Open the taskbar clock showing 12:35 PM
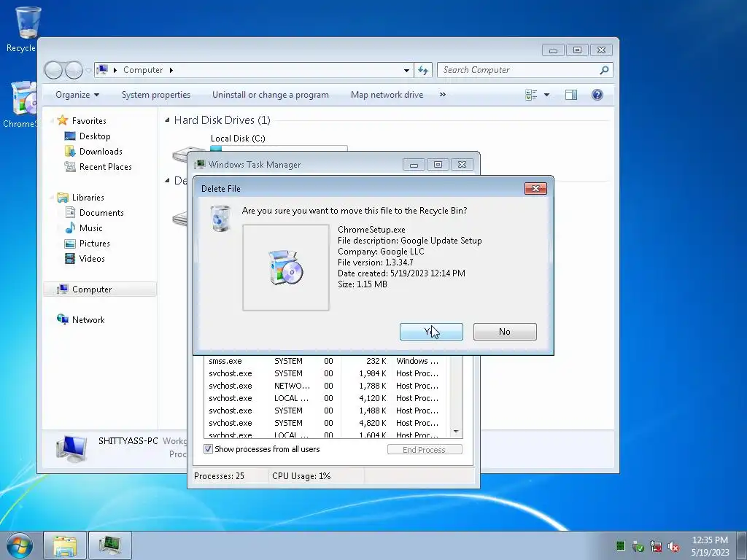 click(710, 545)
